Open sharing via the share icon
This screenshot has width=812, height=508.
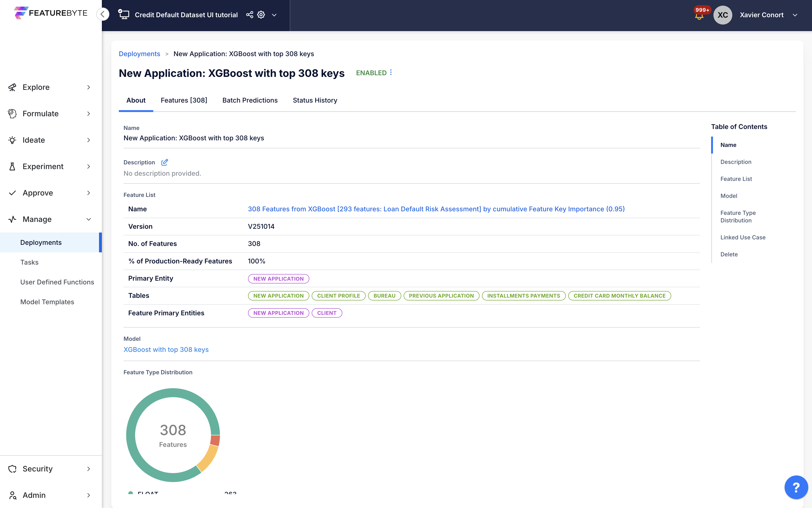249,15
